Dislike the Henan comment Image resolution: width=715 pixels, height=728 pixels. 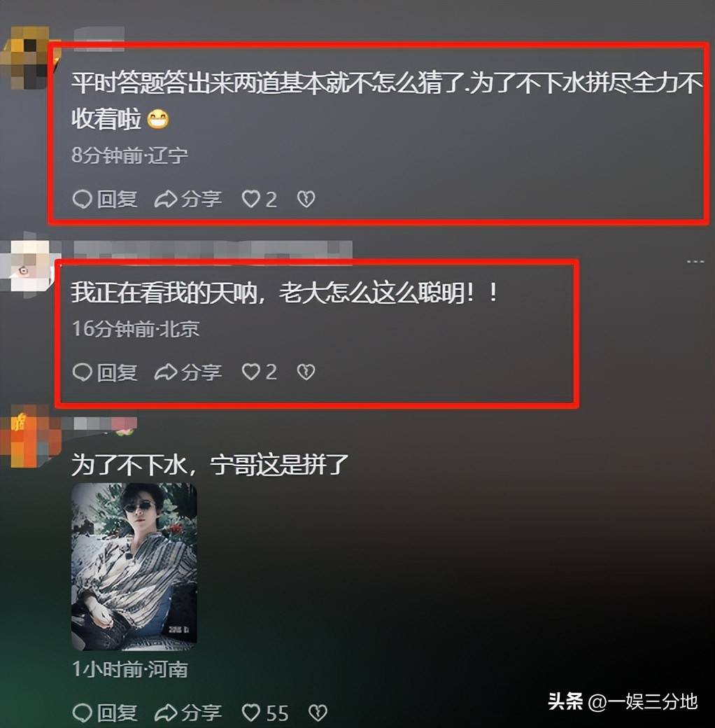click(318, 713)
